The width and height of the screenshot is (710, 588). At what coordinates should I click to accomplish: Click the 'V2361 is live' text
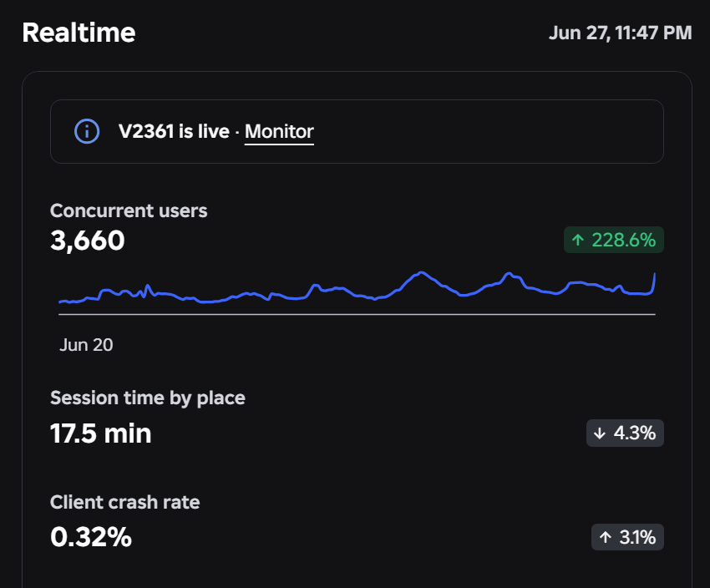(x=174, y=131)
